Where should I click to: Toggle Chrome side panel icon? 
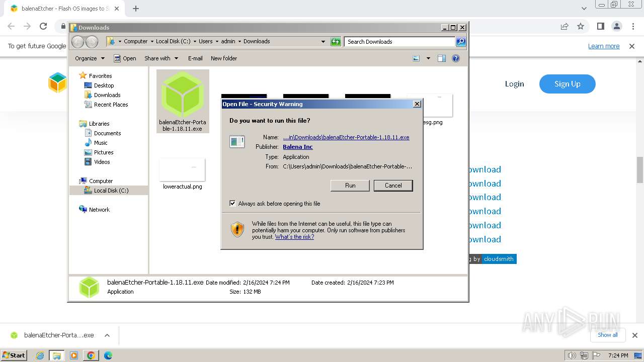600,26
